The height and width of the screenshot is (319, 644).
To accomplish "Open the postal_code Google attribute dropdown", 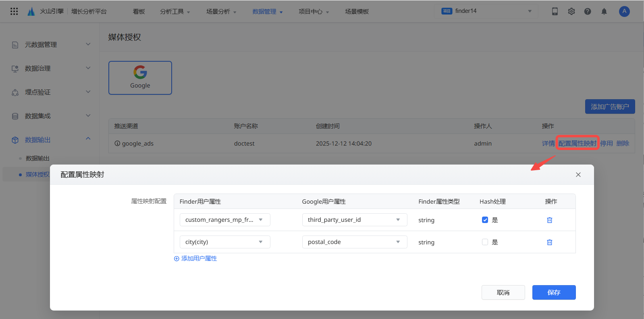I will tap(354, 242).
